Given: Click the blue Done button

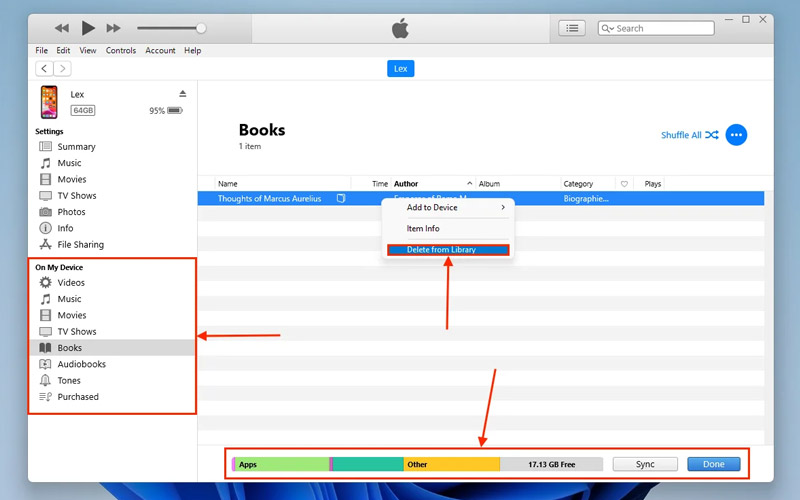Looking at the screenshot, I should click(713, 464).
